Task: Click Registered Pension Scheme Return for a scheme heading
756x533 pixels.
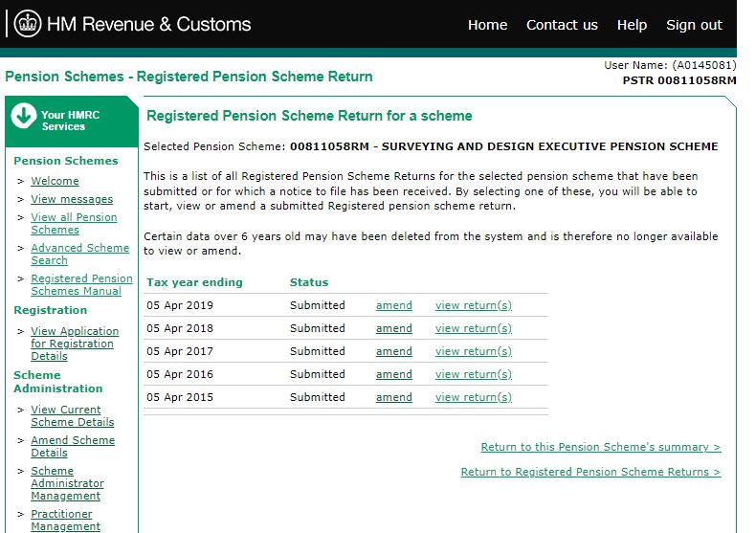Action: [309, 116]
